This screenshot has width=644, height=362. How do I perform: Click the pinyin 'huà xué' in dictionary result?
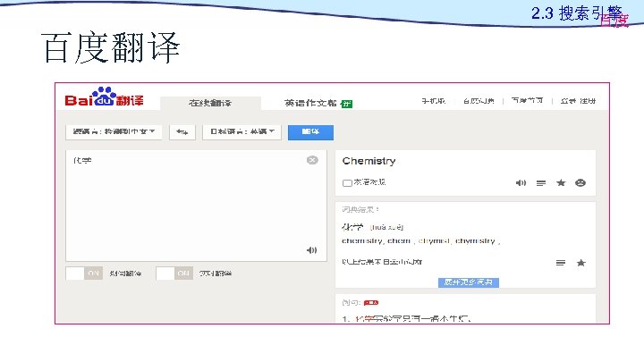(386, 227)
